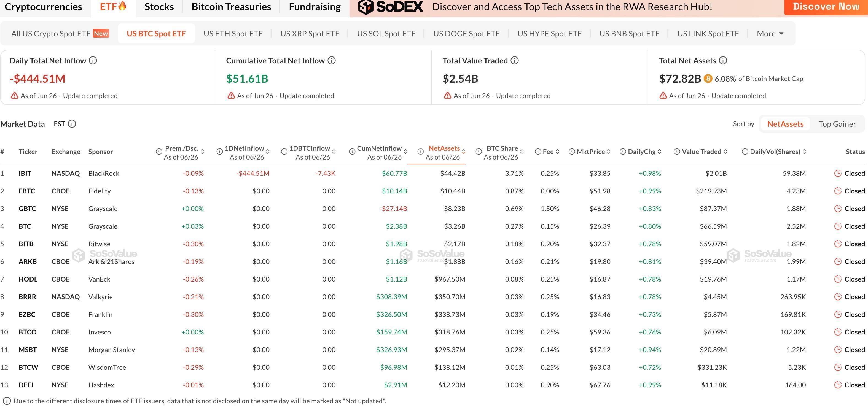Screen dimensions: 868x408
Task: Click footnote info icon about disclosure times
Action: (x=7, y=401)
